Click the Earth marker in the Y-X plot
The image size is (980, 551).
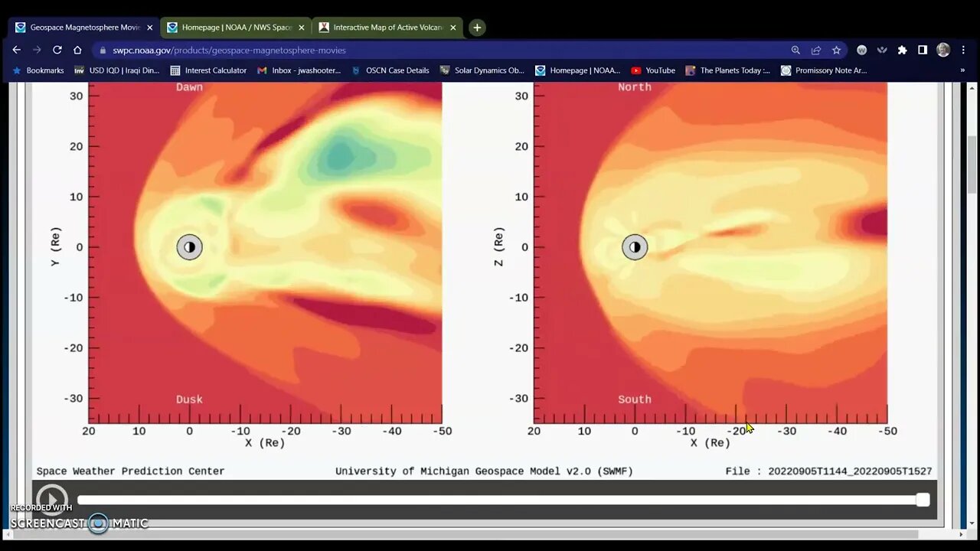189,247
